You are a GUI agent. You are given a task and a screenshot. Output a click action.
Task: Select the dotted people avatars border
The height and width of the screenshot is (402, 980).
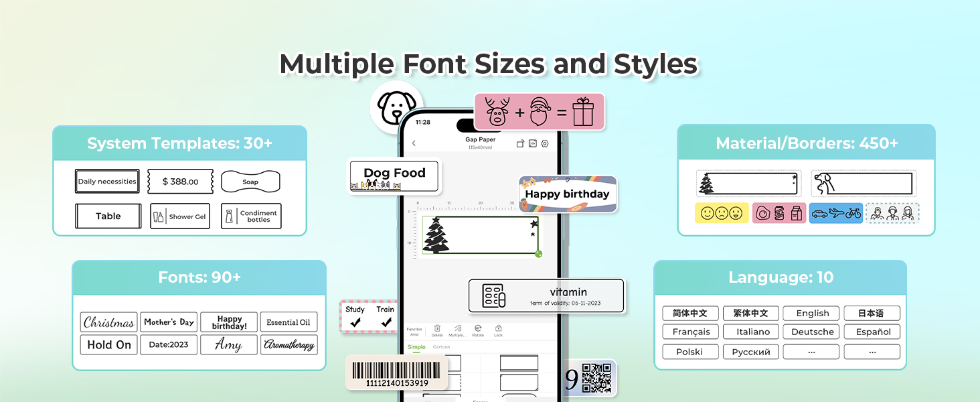892,213
